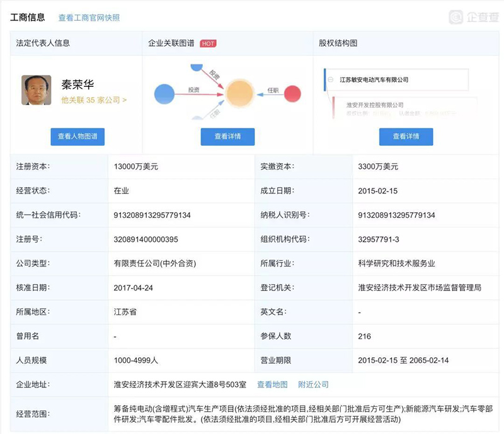Click company type 有限责任公司(中外合资)
504x434 pixels.
point(154,264)
